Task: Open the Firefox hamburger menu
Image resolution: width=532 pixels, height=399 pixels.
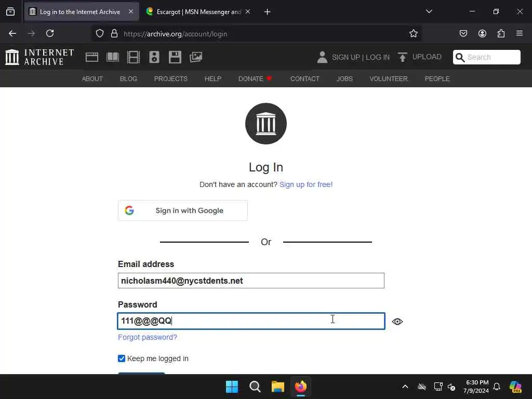Action: (x=520, y=33)
